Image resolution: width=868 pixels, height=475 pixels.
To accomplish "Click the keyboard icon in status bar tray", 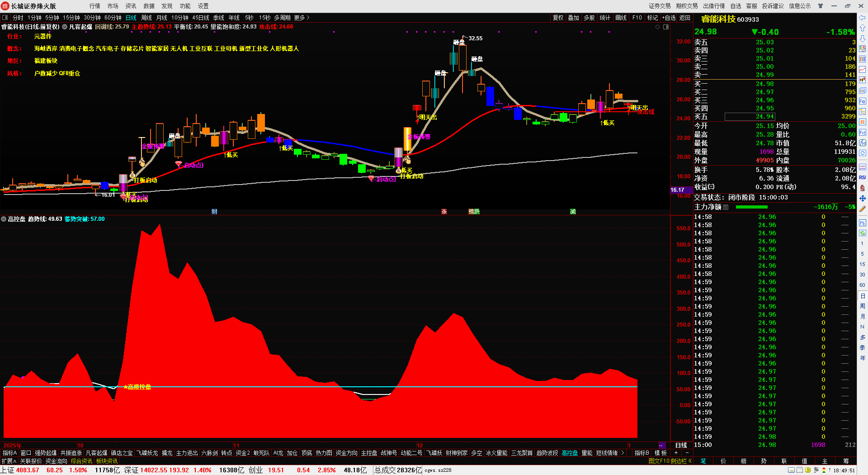I will tap(791, 470).
